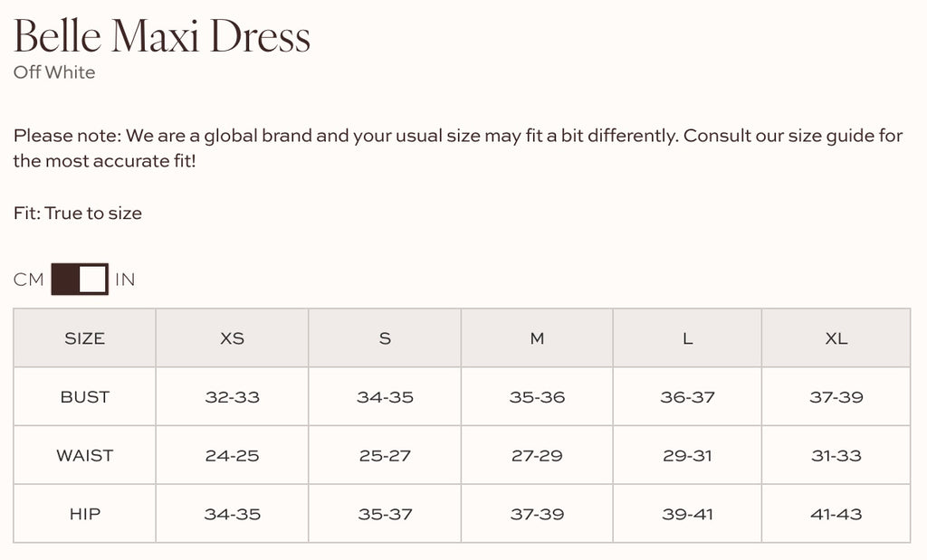Select the M column header
Screen dimensions: 927x560
click(x=537, y=338)
